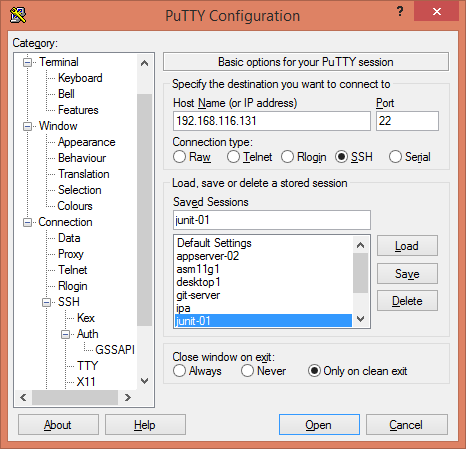This screenshot has height=449, width=466.
Task: Click category tree scroll left arrow
Action: click(x=23, y=397)
